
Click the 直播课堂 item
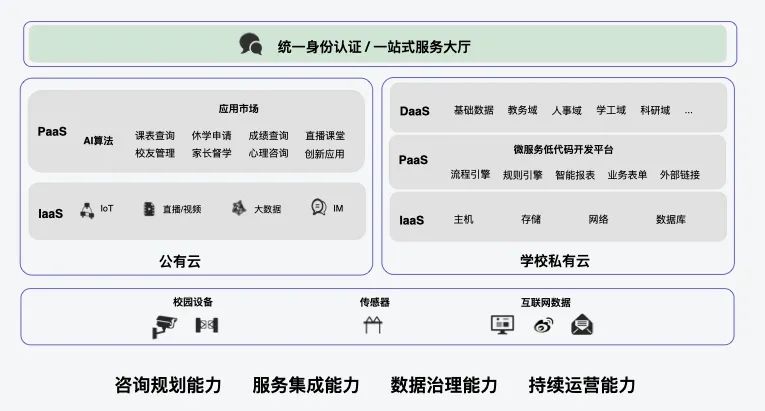click(x=325, y=136)
